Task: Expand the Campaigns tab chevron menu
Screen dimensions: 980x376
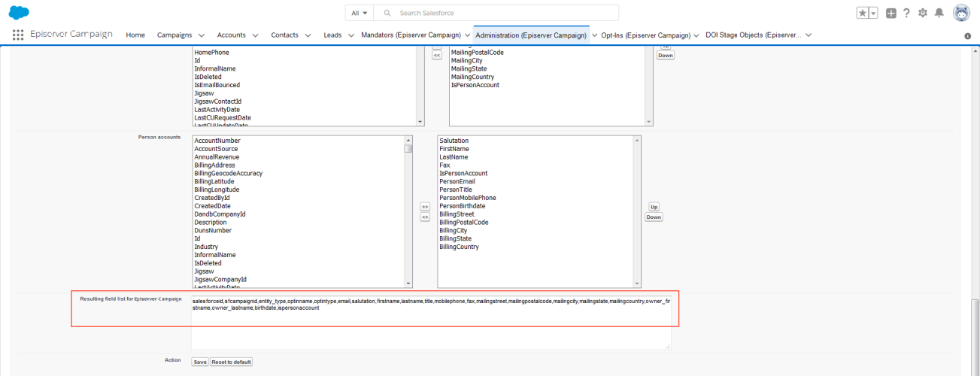Action: [x=201, y=35]
